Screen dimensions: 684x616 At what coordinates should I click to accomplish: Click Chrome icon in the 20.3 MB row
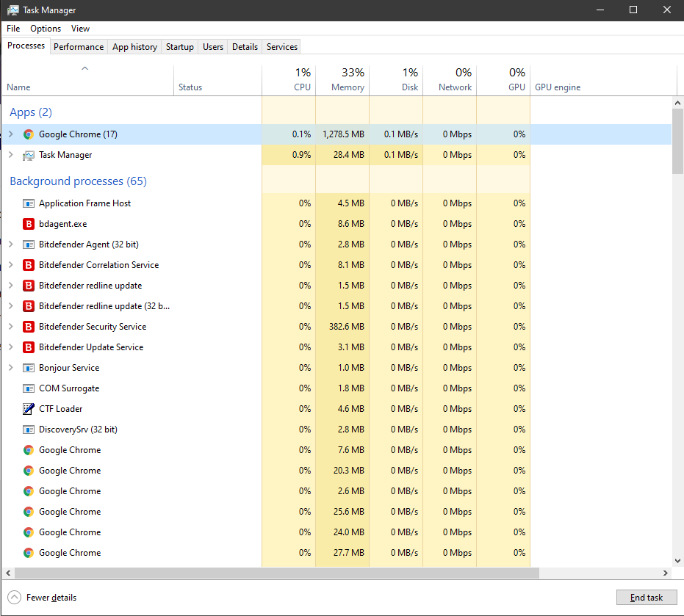[x=29, y=471]
